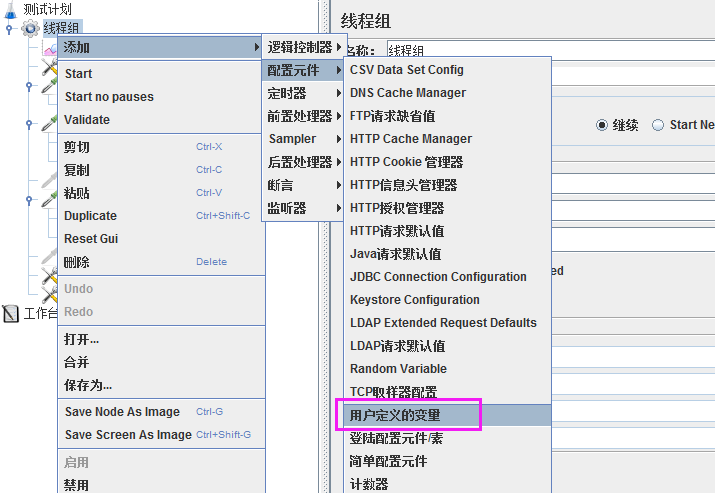Select 剪切 menu item
This screenshot has height=493, width=715.
[x=161, y=147]
